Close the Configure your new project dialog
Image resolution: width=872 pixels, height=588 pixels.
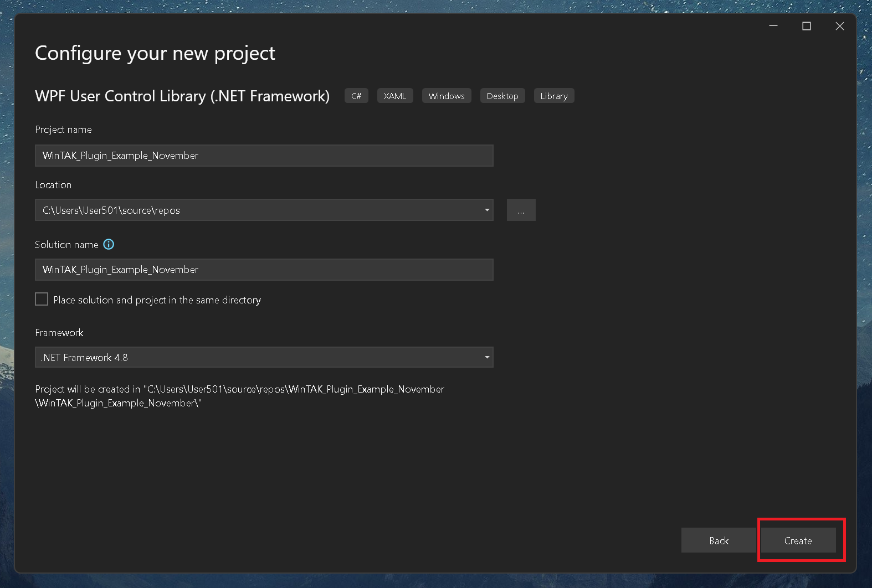tap(840, 26)
